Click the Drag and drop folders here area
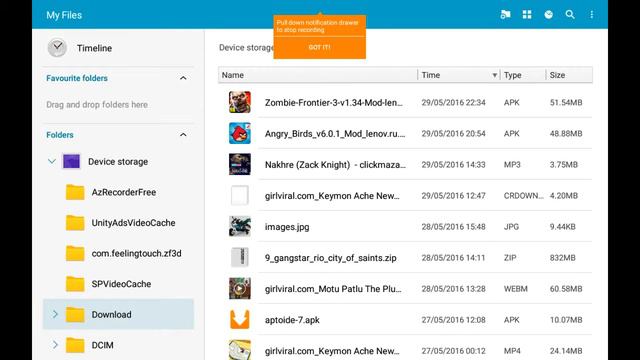This screenshot has height=360, width=640. click(97, 104)
